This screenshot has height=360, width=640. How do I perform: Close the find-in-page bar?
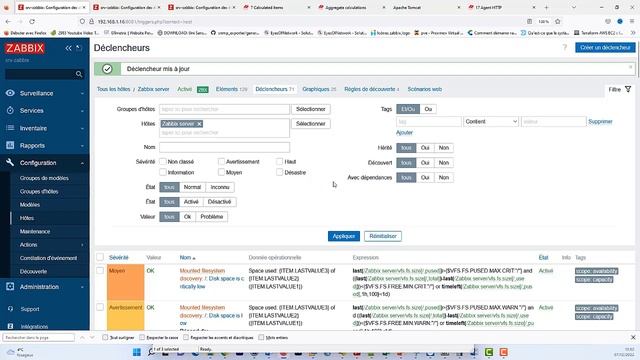point(633,338)
